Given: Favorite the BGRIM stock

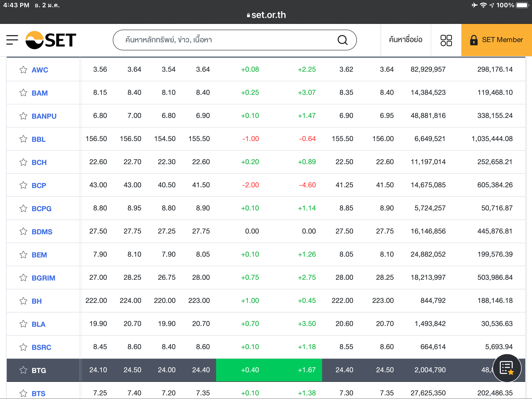Looking at the screenshot, I should coord(23,278).
